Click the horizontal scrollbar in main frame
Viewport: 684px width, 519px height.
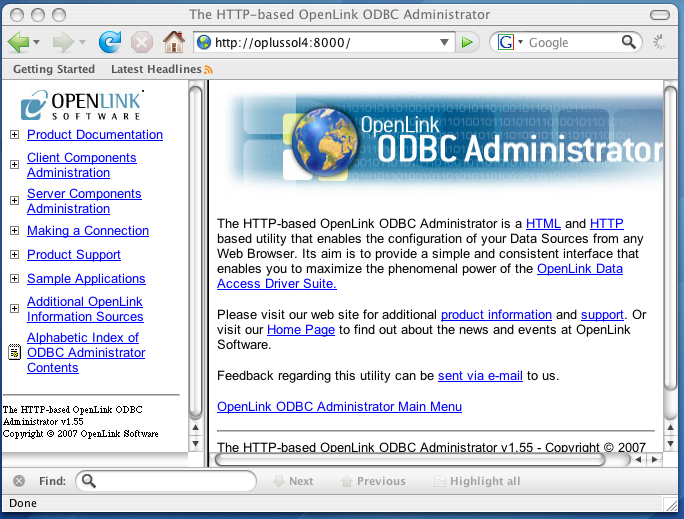click(x=410, y=460)
